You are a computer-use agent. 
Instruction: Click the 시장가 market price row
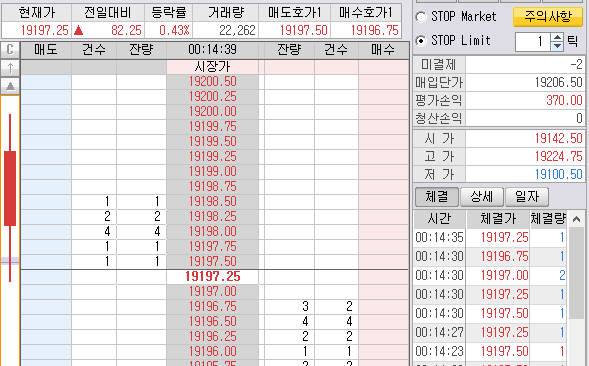(x=213, y=67)
